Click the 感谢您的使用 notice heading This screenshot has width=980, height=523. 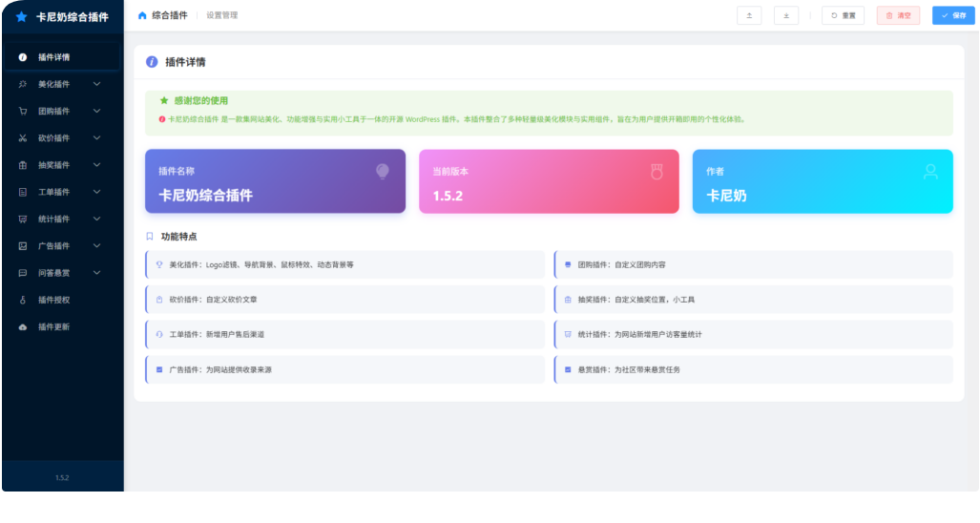(200, 100)
